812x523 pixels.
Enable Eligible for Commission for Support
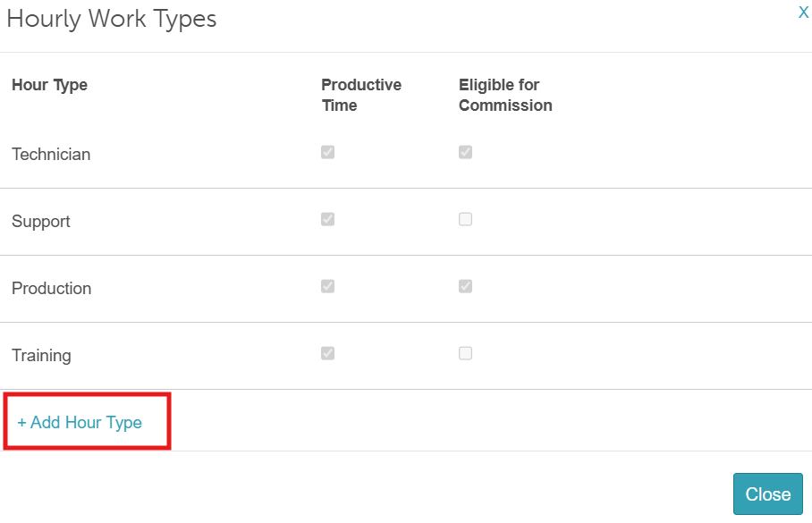coord(465,219)
